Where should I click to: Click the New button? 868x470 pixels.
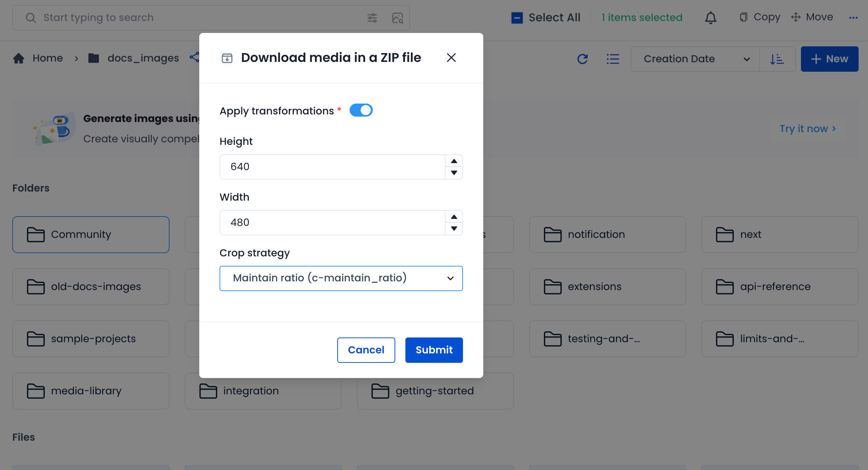coord(829,59)
